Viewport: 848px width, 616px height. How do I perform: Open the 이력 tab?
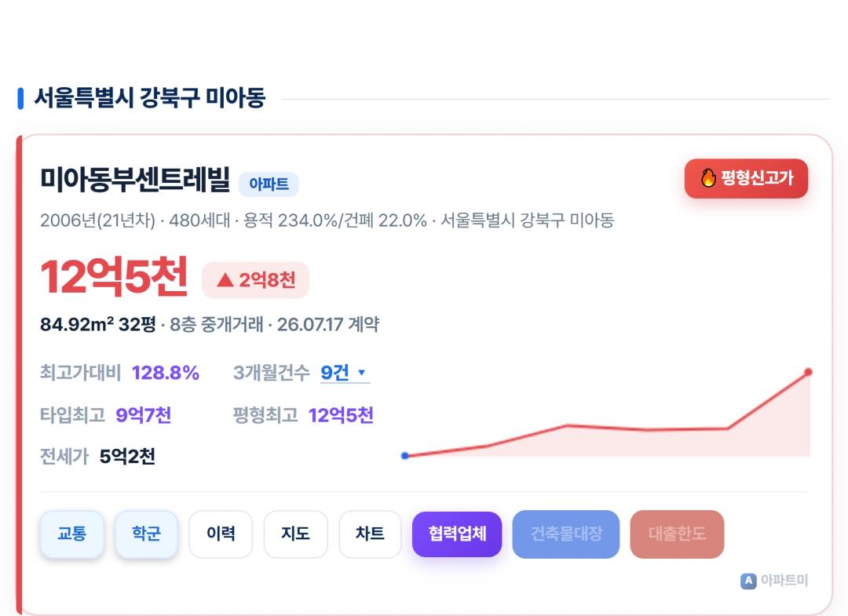tap(221, 534)
